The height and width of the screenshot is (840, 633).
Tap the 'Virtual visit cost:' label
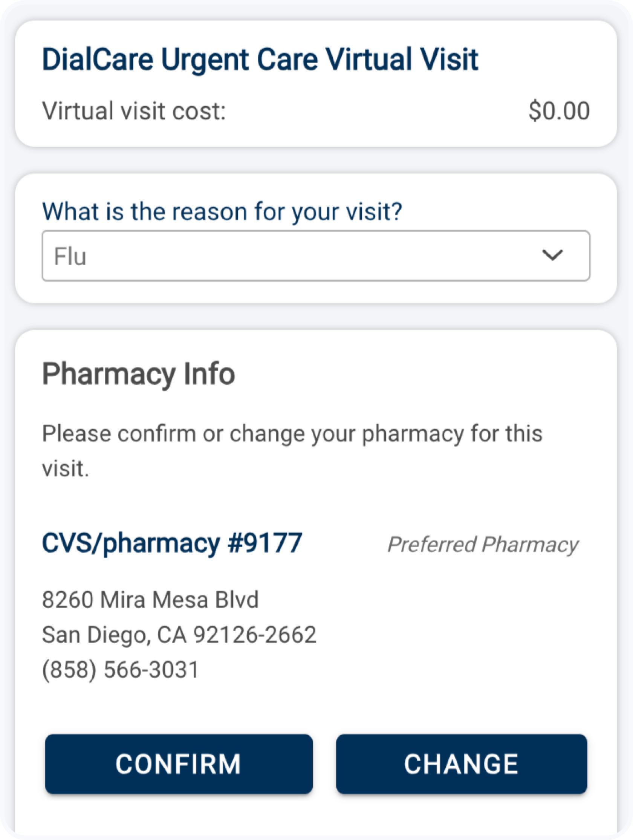coord(134,111)
